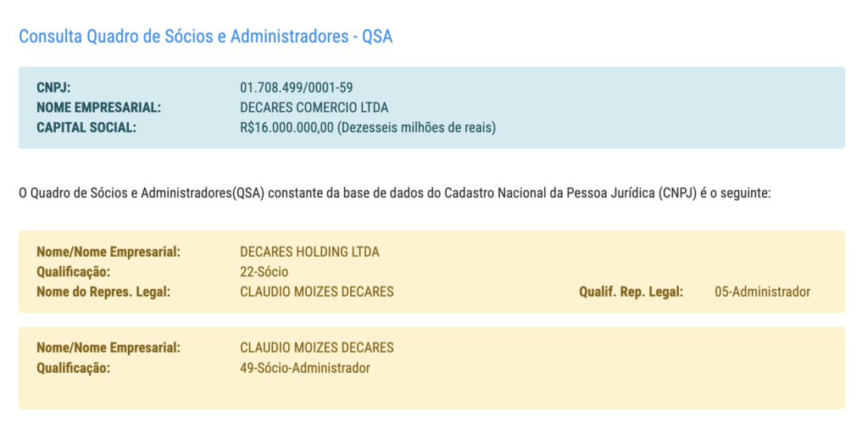Viewport: 868px width, 423px height.
Task: Click the 'Consulta Quadro de Sócios e Administradores' heading
Action: (206, 36)
